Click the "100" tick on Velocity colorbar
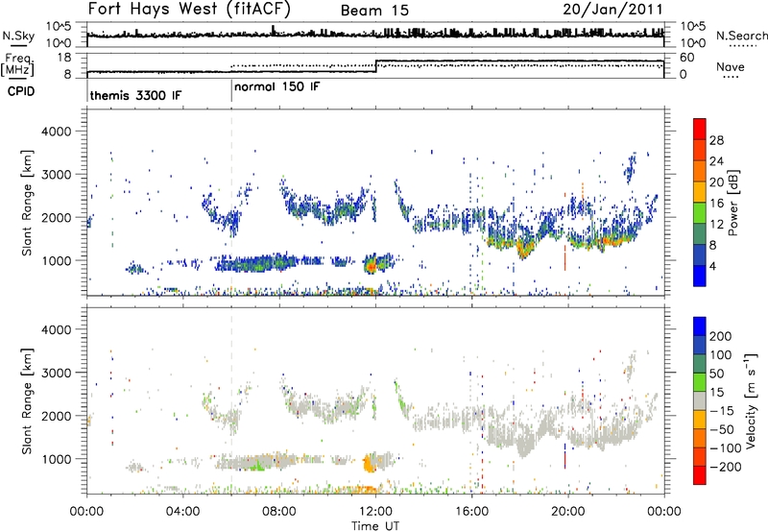The image size is (768, 532). [x=721, y=355]
